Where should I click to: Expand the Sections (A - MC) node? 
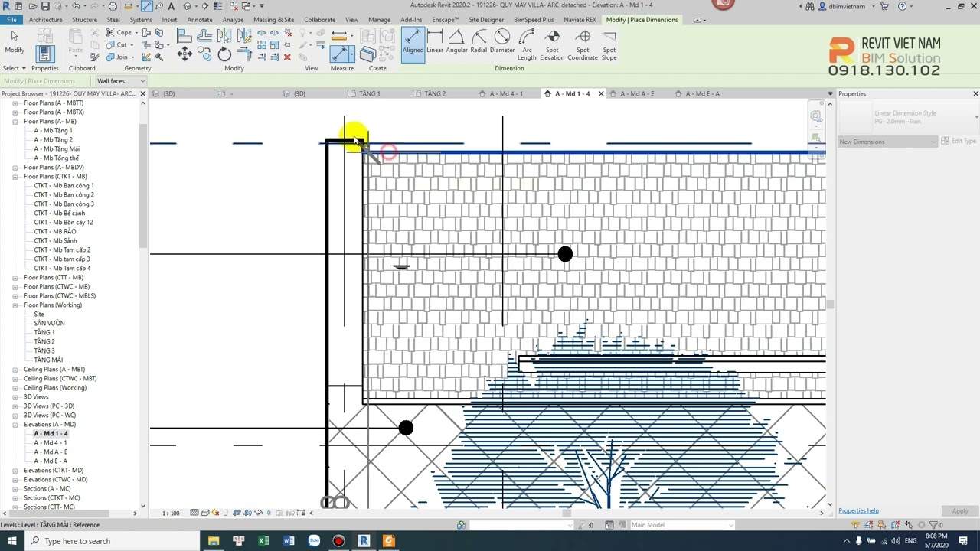pyautogui.click(x=15, y=489)
